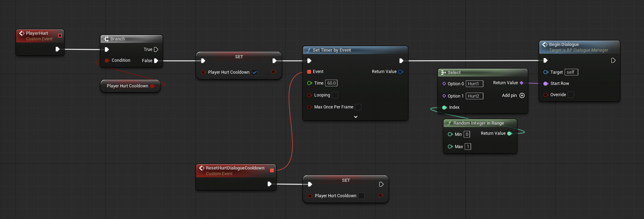Click the Player Hurt Cooldown getter output pin
The height and width of the screenshot is (219, 644).
pyautogui.click(x=153, y=86)
